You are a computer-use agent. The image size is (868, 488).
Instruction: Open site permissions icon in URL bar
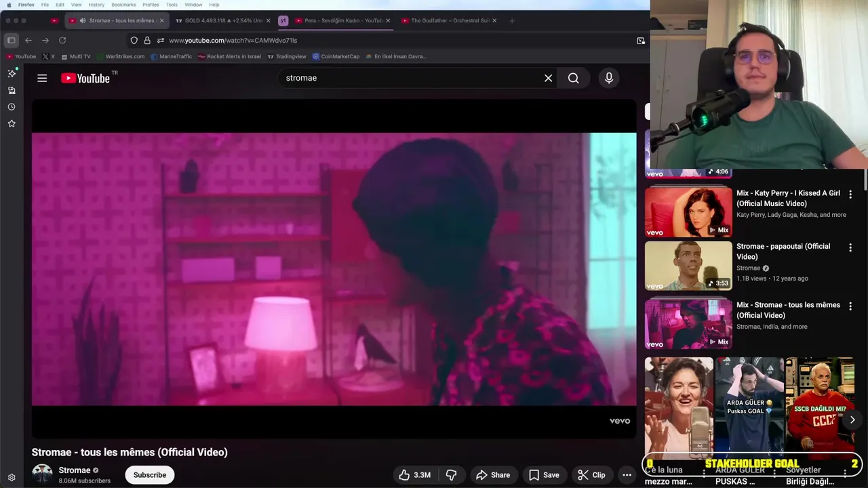pos(161,41)
